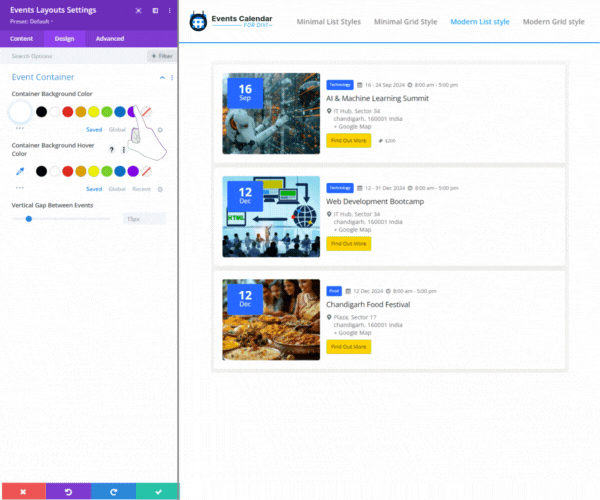Screen dimensions: 600x500
Task: Click the redo arrow button
Action: [x=112, y=491]
